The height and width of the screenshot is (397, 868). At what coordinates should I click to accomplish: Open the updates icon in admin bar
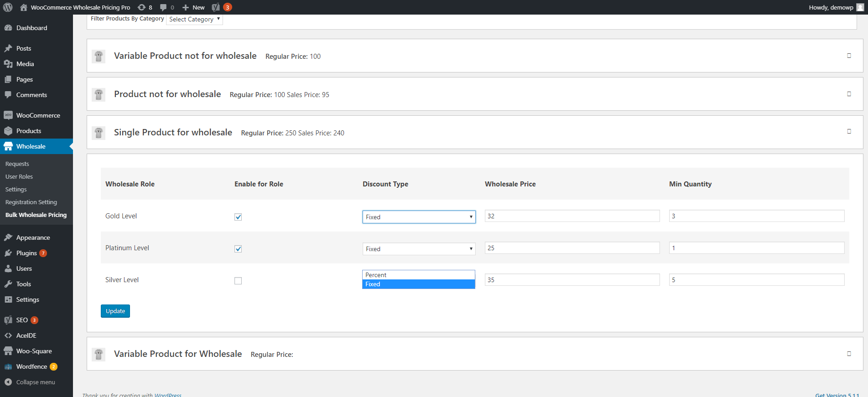click(x=142, y=7)
